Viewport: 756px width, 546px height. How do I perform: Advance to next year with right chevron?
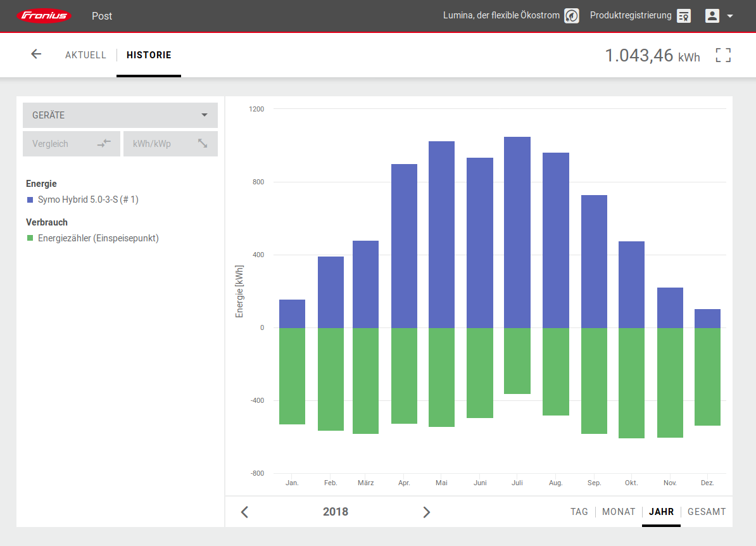pyautogui.click(x=426, y=512)
